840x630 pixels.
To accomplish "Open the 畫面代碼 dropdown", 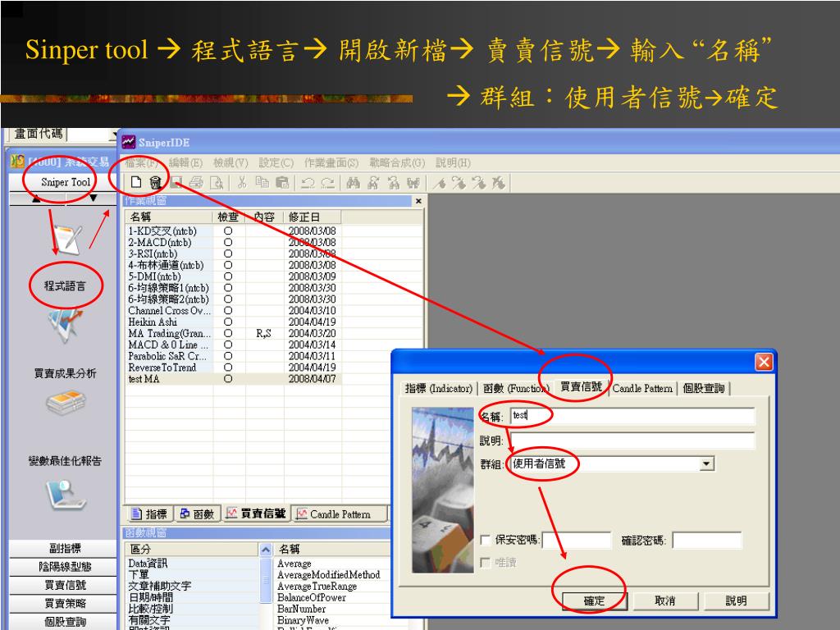I will click(x=114, y=134).
